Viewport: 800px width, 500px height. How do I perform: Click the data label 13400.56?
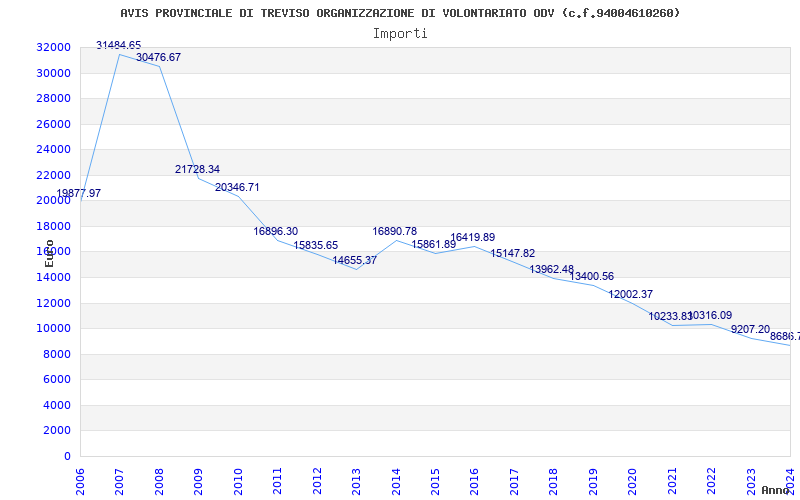tap(592, 276)
